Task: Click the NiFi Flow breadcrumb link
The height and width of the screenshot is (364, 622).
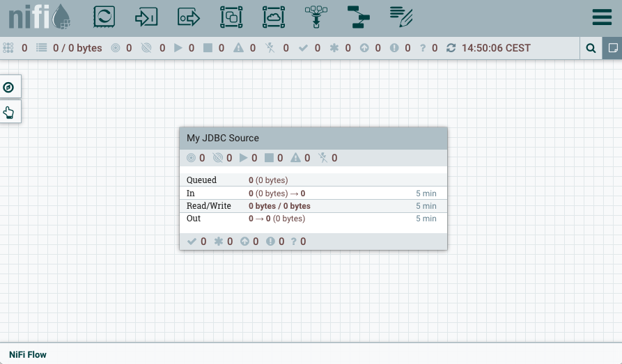Action: [28, 354]
